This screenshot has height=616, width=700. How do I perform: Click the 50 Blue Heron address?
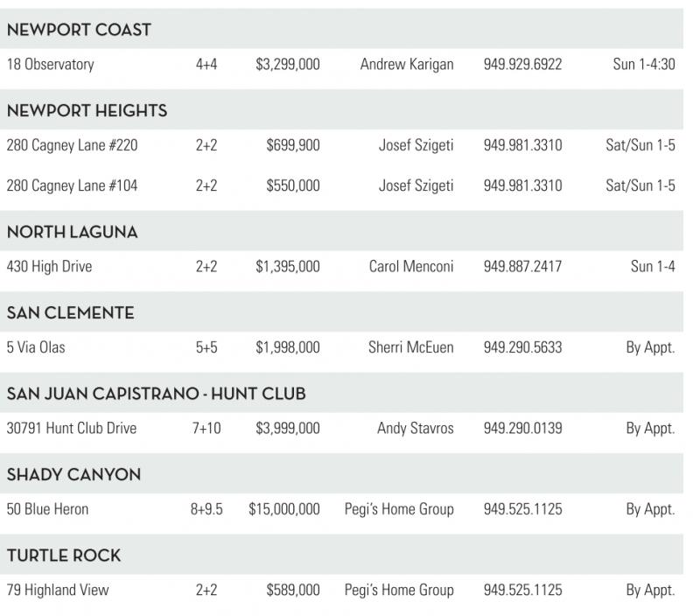click(x=47, y=509)
